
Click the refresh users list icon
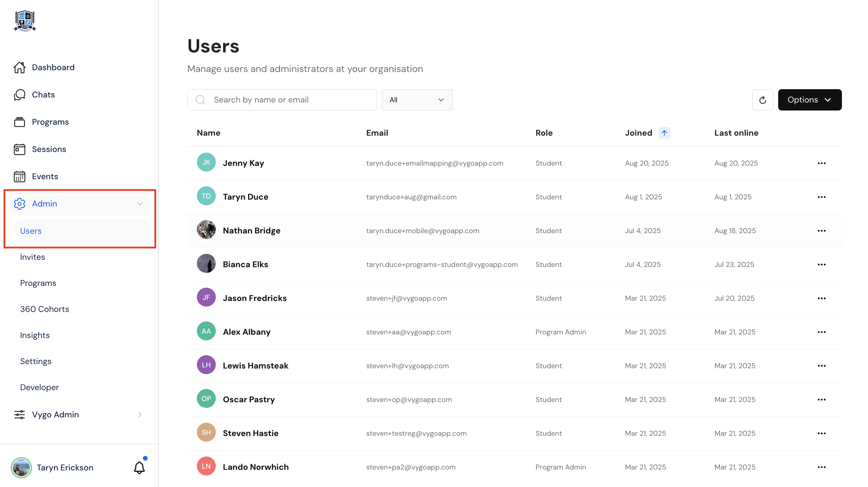click(762, 100)
